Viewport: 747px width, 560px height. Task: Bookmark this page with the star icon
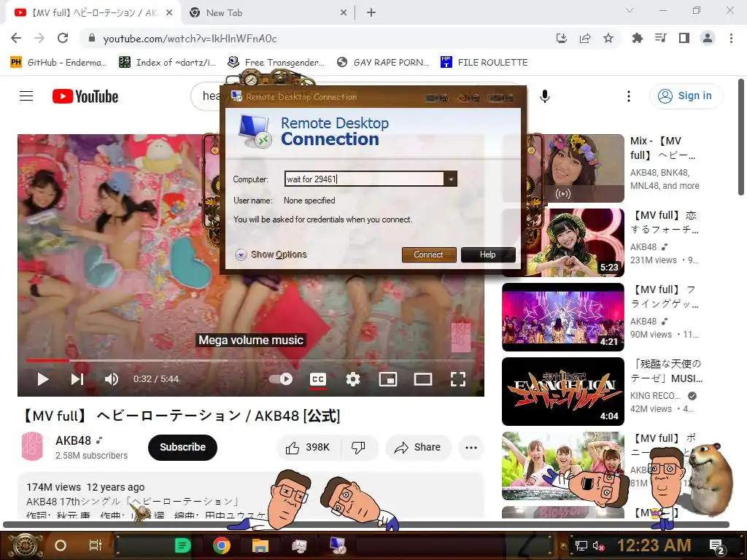point(608,38)
